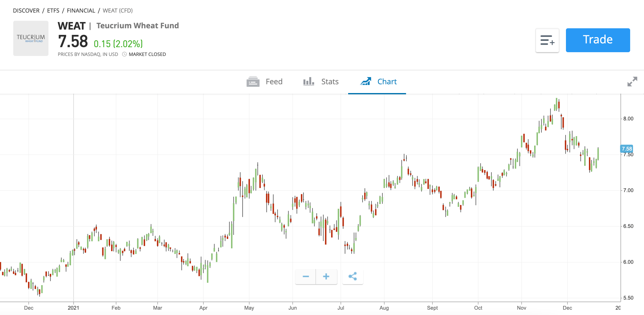Viewport: 644px width, 315px height.
Task: Click 'WEAT (CFD)' breadcrumb text
Action: click(x=118, y=11)
